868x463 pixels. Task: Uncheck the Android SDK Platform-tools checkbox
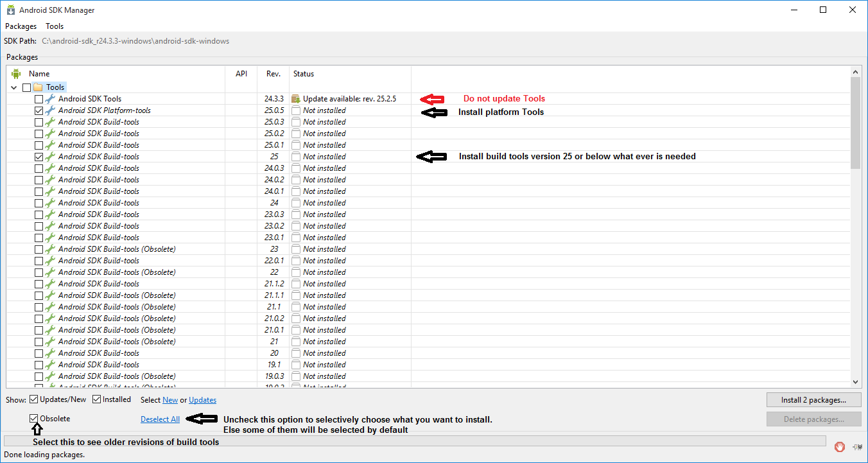point(39,110)
